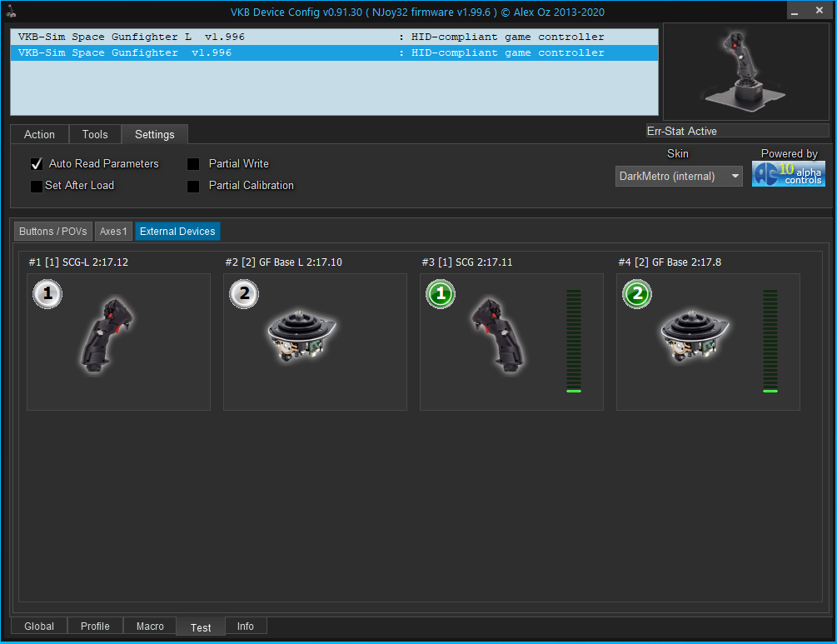The width and height of the screenshot is (837, 644).
Task: Click the signal level meter on device #3
Action: point(574,341)
